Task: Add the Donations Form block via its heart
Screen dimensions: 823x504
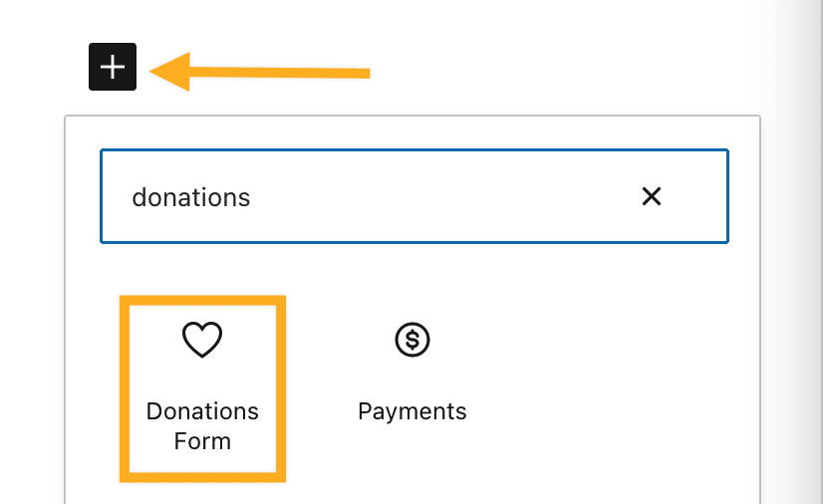Action: coord(201,341)
